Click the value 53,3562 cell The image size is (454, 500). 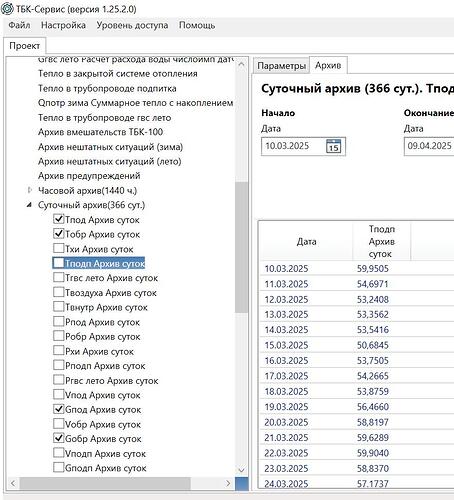click(x=373, y=314)
